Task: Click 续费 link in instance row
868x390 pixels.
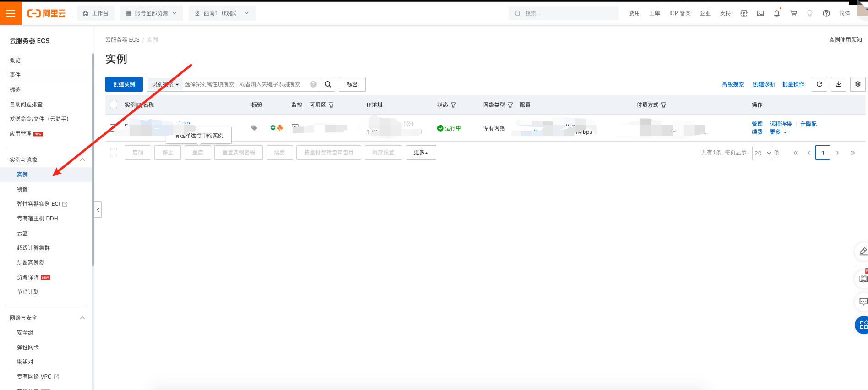Action: (757, 132)
